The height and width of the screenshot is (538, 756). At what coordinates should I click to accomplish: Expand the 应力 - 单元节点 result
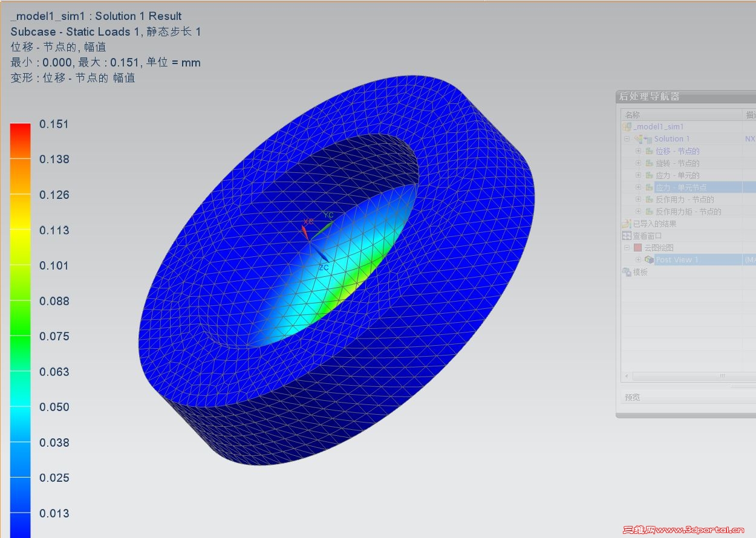638,187
